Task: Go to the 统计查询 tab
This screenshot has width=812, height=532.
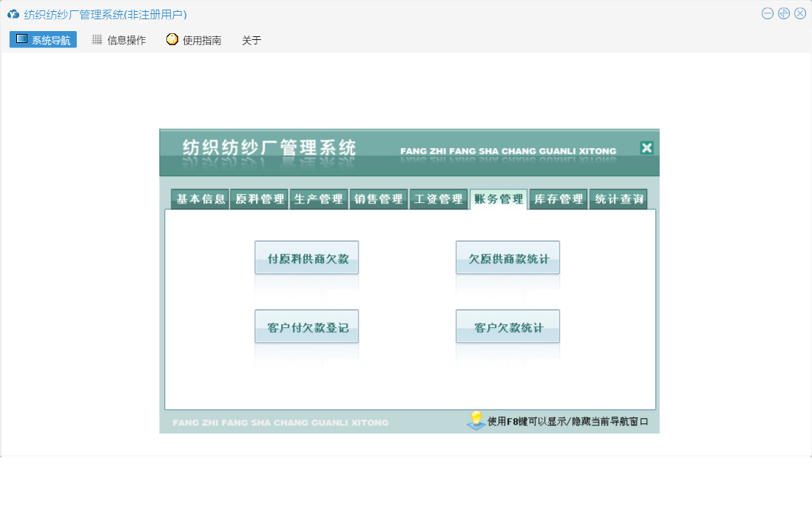Action: pos(618,199)
